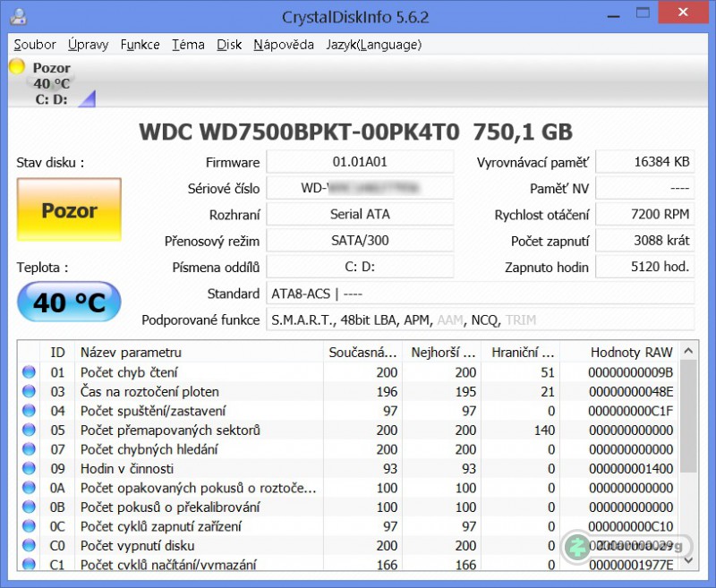Click the Vyrovnávací paměť field showing 16384 KB

click(644, 162)
